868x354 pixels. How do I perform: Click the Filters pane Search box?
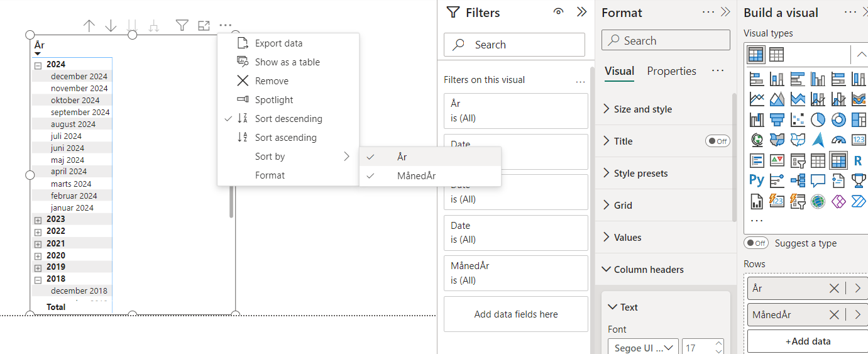[514, 45]
